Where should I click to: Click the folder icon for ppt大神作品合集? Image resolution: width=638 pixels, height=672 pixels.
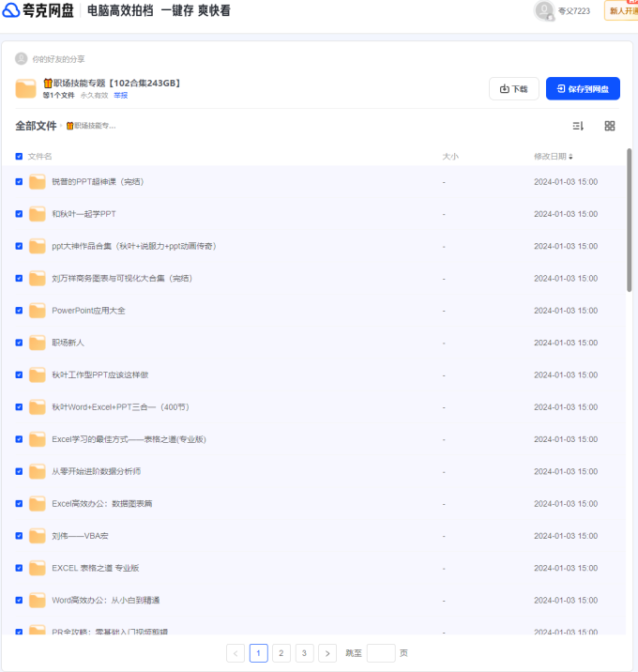(x=38, y=246)
